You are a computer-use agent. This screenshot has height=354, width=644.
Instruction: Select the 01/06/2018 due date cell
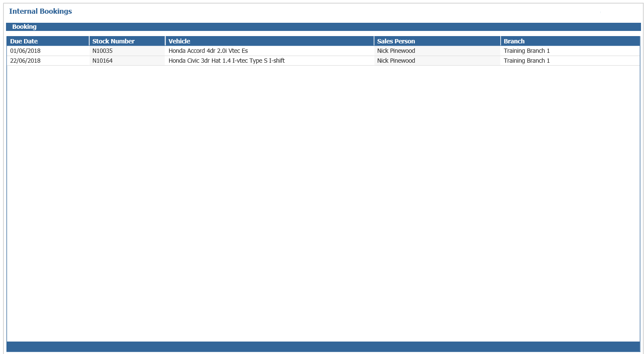coord(25,51)
